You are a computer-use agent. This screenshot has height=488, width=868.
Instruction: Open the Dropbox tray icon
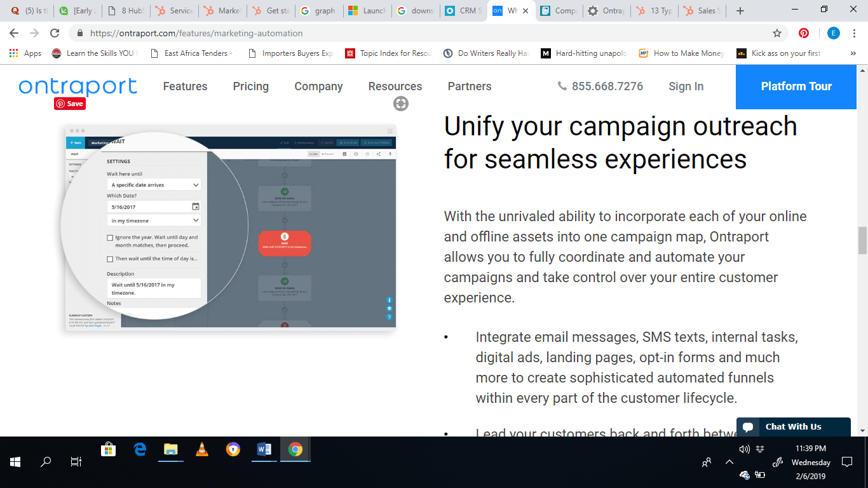[760, 449]
